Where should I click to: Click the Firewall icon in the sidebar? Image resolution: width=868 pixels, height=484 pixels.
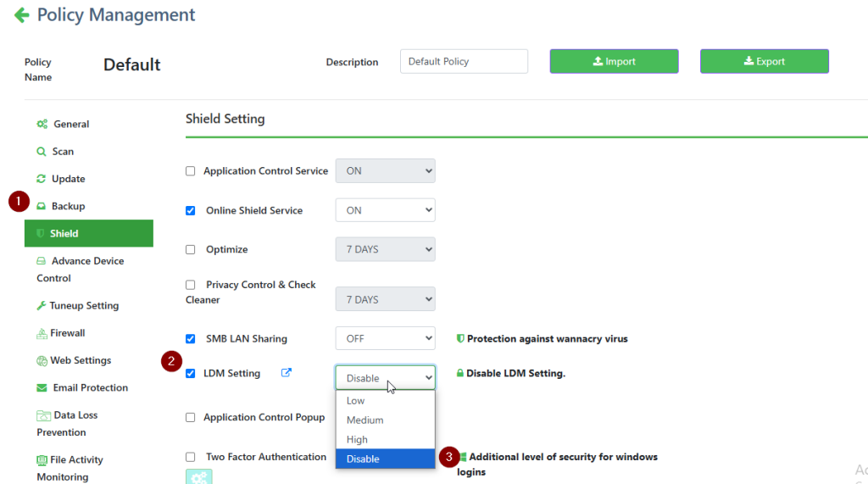42,333
